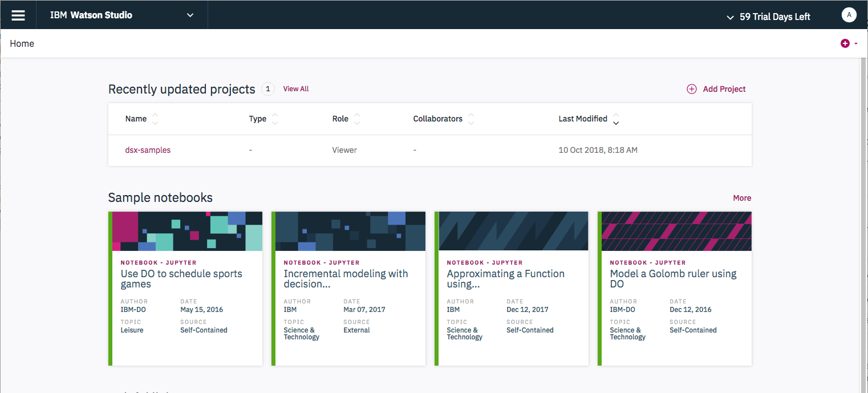Click the Mar 07, 2017 date value

(x=364, y=310)
